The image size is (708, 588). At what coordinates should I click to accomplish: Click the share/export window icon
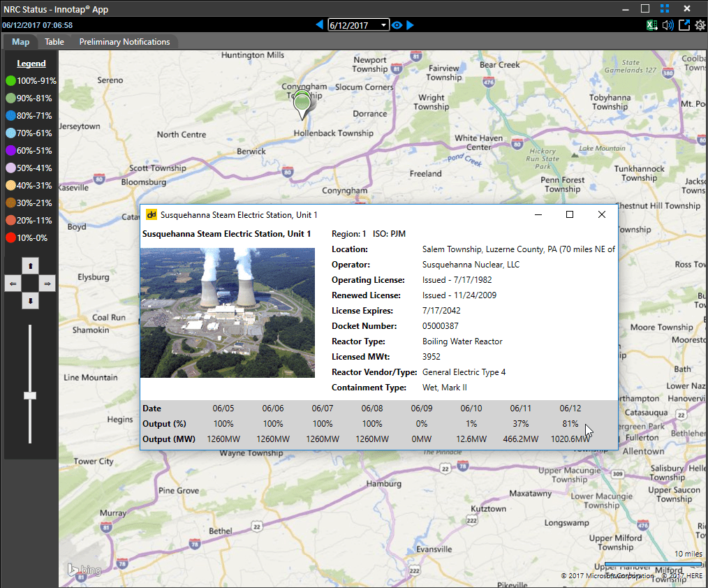684,25
